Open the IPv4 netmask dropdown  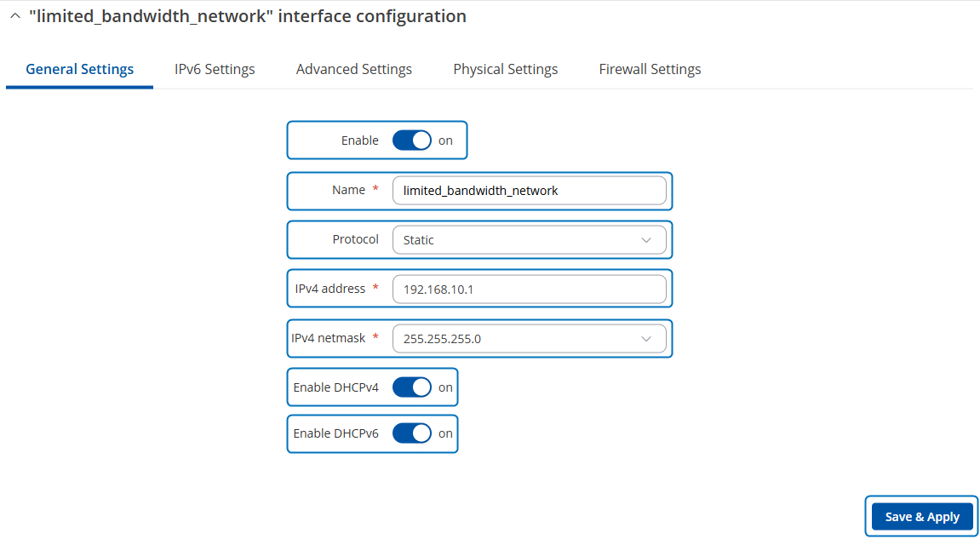pos(530,338)
